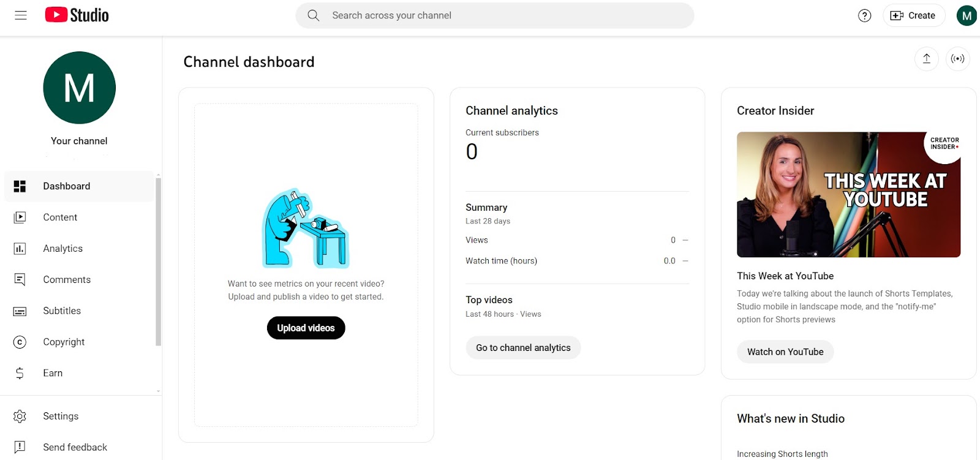This screenshot has width=980, height=460.
Task: Open Copyright in the sidebar
Action: click(x=80, y=342)
